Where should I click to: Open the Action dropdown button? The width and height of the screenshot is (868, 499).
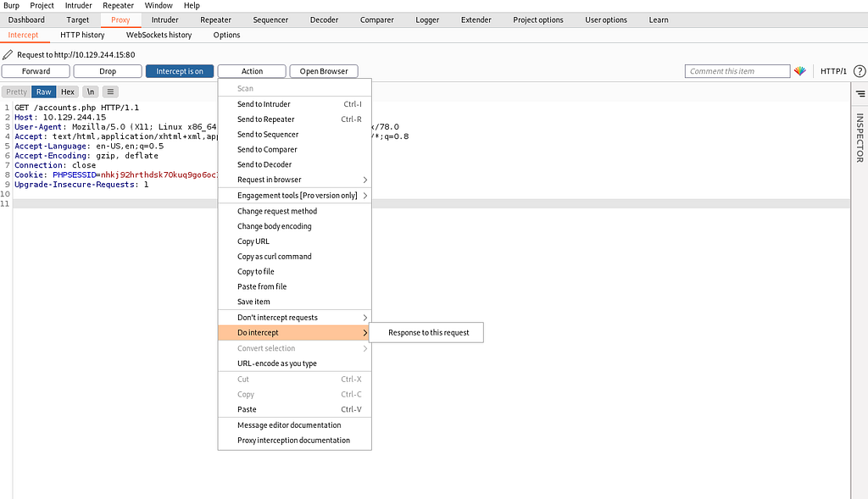(x=252, y=71)
